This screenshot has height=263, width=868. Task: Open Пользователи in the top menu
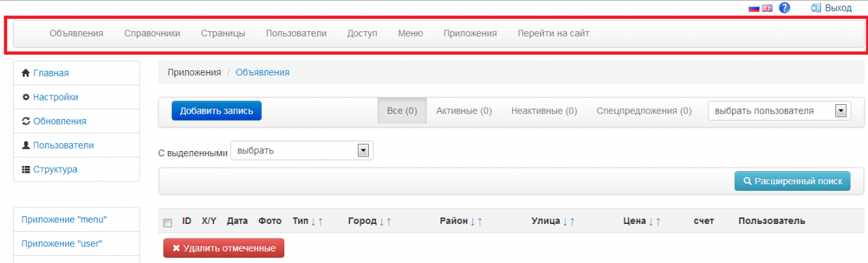[296, 33]
